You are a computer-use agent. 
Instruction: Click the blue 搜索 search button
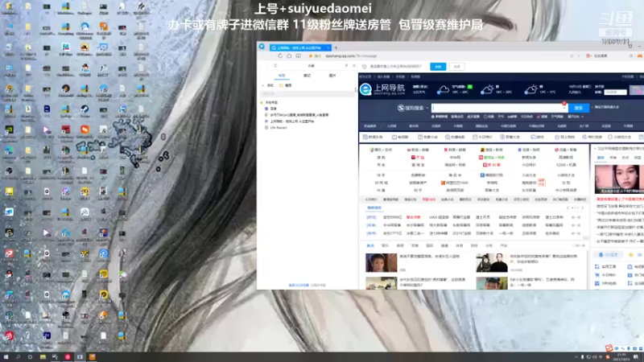pos(579,108)
